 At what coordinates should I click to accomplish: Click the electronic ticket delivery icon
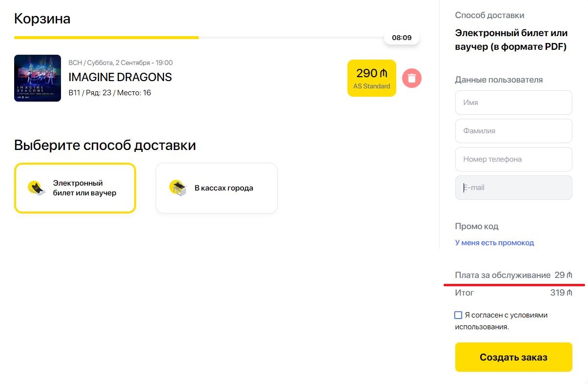tap(37, 188)
